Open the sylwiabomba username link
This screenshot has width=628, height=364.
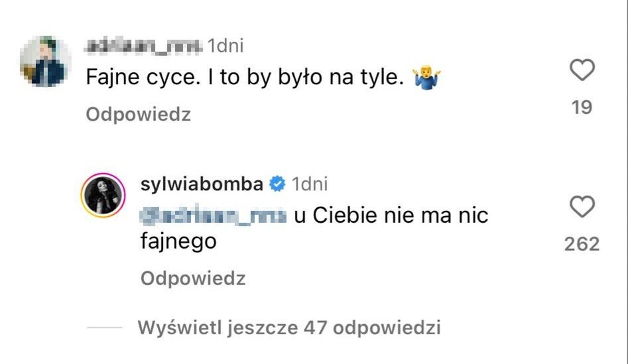tap(202, 184)
